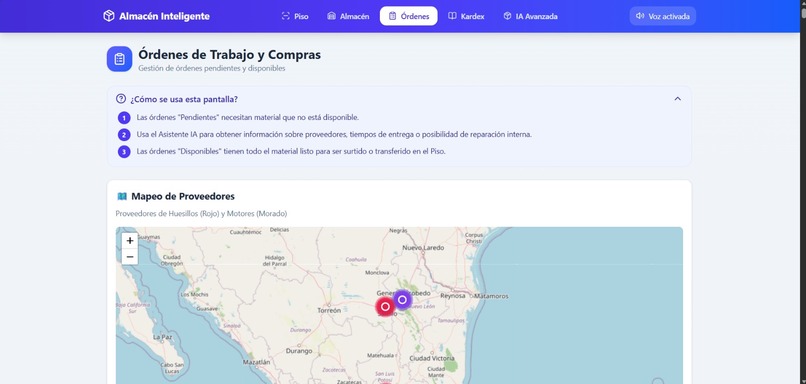This screenshot has width=806, height=384.
Task: Click the Reynosa label on map
Action: [453, 296]
